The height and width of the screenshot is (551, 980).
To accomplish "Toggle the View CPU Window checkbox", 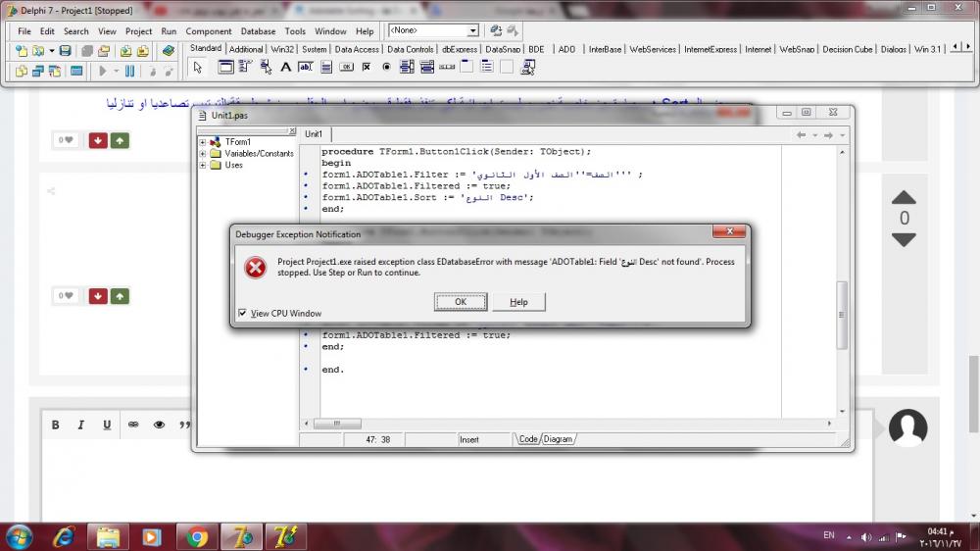I will tap(242, 313).
